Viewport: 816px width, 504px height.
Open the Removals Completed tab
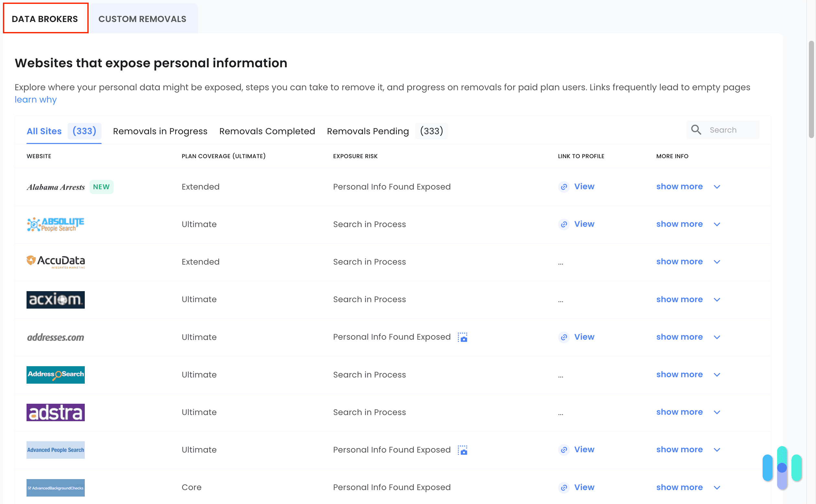267,131
